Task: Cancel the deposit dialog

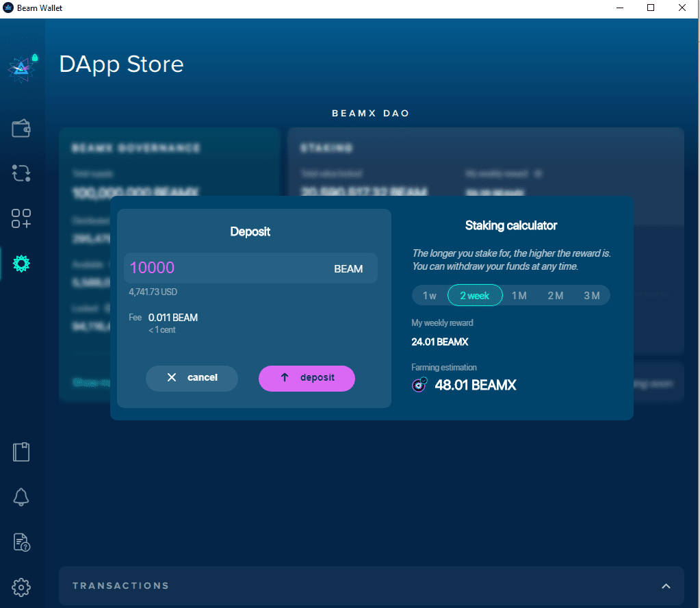Action: [192, 378]
